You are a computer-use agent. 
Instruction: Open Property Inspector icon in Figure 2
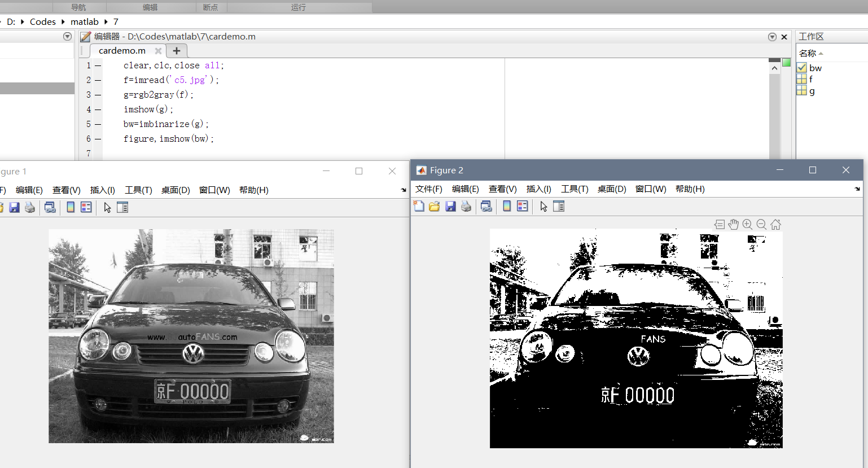click(559, 206)
